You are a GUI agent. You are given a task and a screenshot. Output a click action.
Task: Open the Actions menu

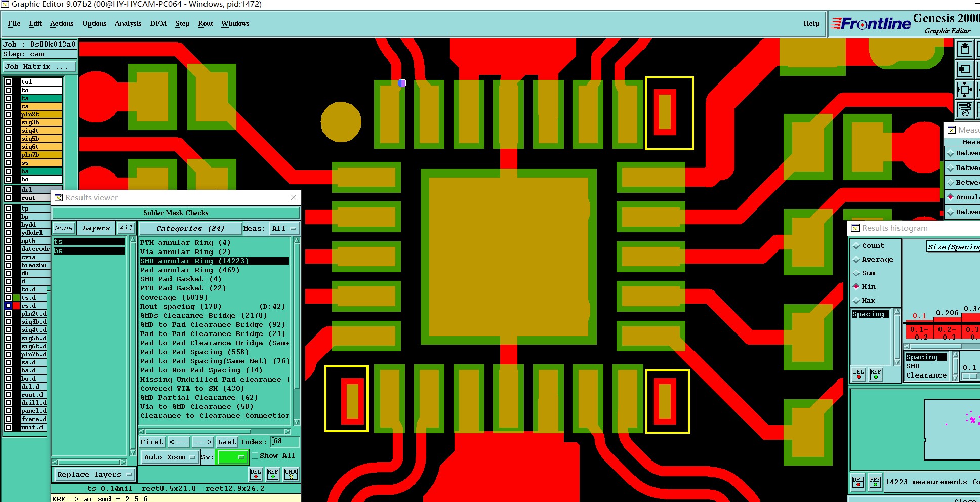(62, 24)
